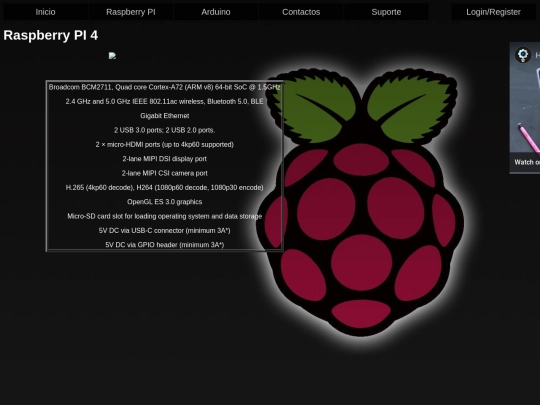Select the 'micro-HDMI ports' spec row
540x405 pixels.
coord(165,145)
